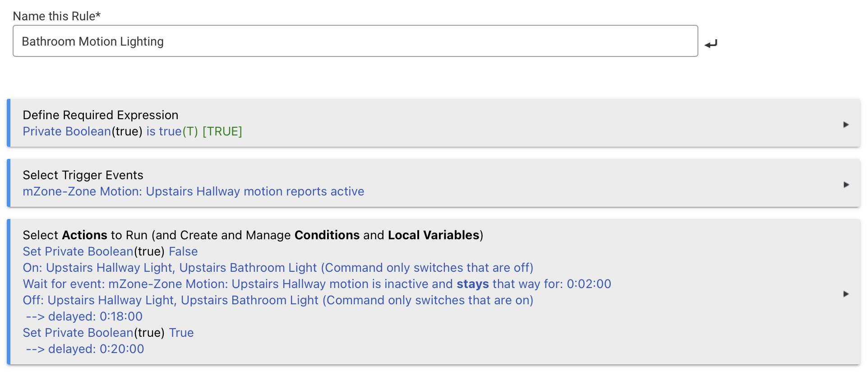Select the Set Private Boolean True action

[x=108, y=333]
